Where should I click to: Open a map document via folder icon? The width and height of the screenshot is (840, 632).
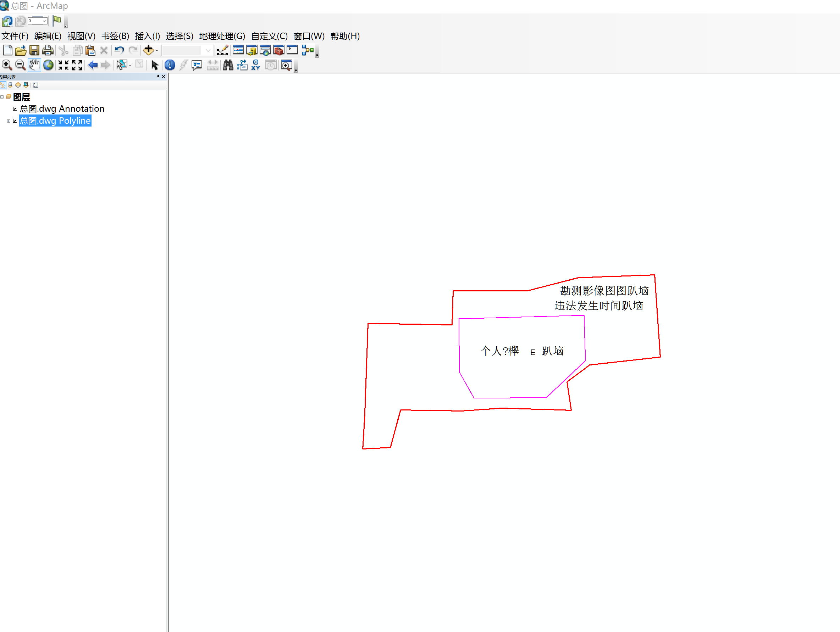pos(21,50)
